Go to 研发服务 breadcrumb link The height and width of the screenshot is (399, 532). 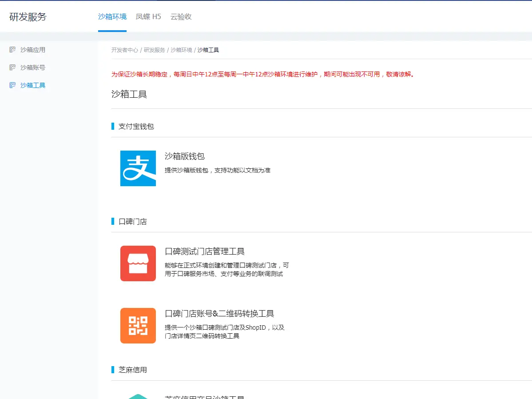[155, 50]
